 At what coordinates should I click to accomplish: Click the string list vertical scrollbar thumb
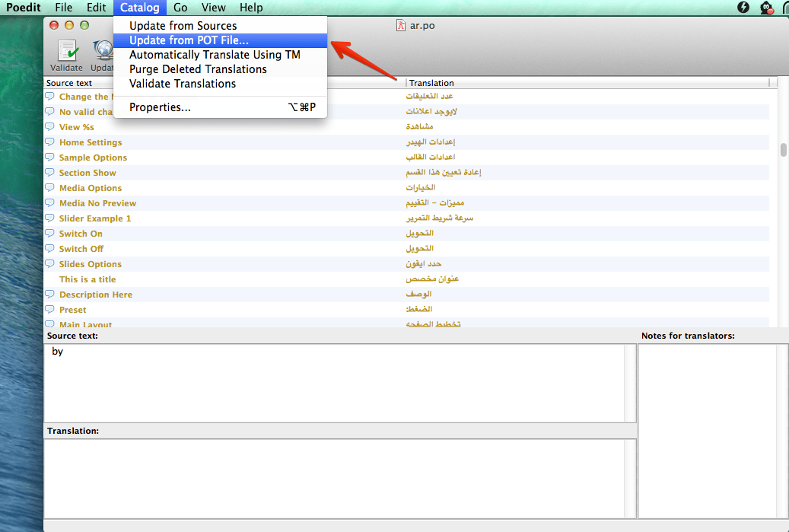tap(783, 149)
